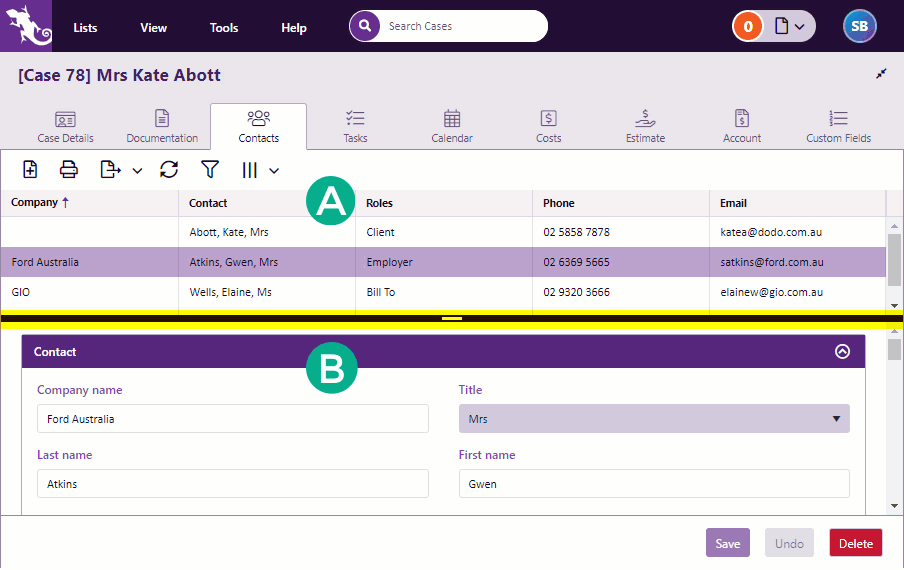Refresh the contacts list

(169, 170)
